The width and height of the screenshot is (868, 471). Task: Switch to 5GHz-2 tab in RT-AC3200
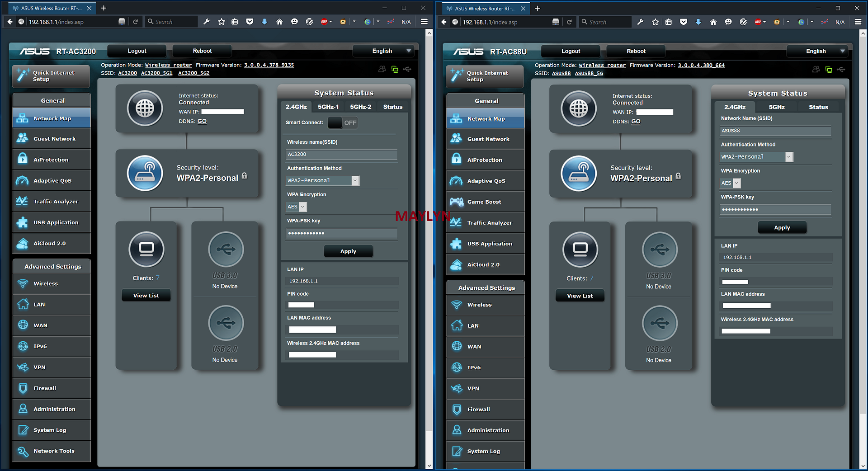(x=361, y=107)
